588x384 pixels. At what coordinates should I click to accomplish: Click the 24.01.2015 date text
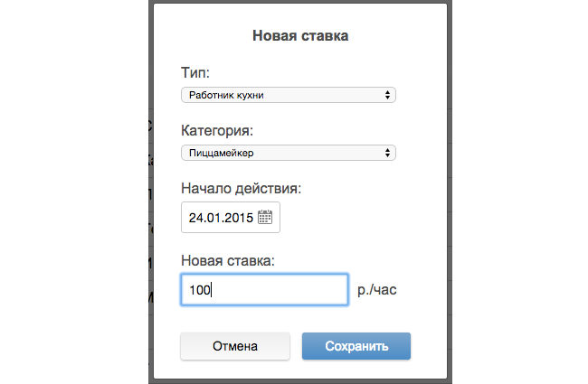[x=221, y=218]
